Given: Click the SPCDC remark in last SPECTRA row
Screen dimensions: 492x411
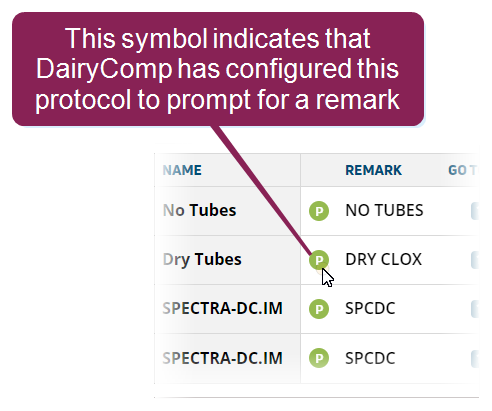Looking at the screenshot, I should tap(370, 358).
